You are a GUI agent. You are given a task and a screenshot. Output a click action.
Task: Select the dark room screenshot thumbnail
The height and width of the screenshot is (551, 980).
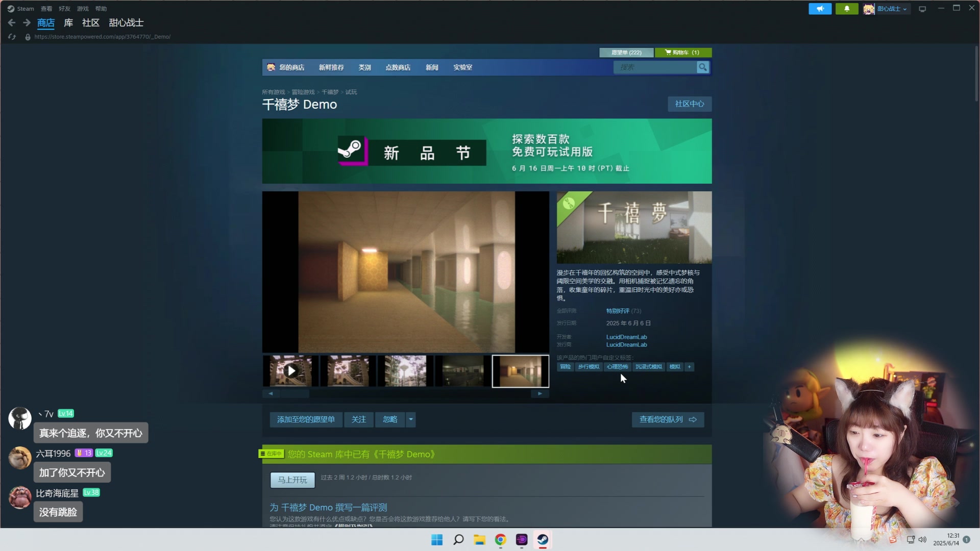(463, 371)
